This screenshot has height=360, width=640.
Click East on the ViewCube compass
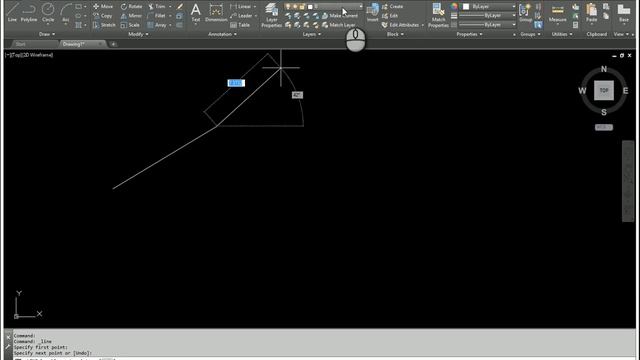point(625,91)
